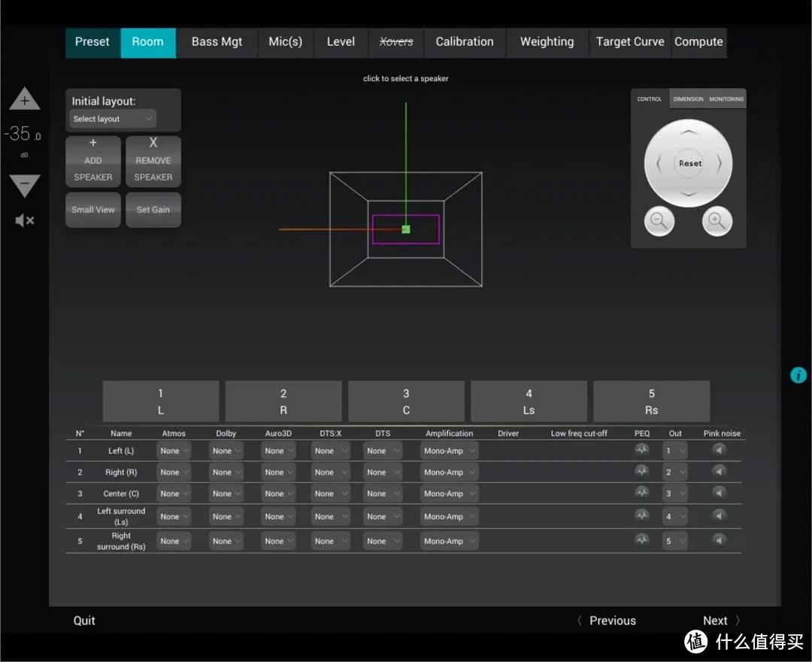This screenshot has width=812, height=662.
Task: Open Auro3D dropdown for Center (C)
Action: click(278, 493)
